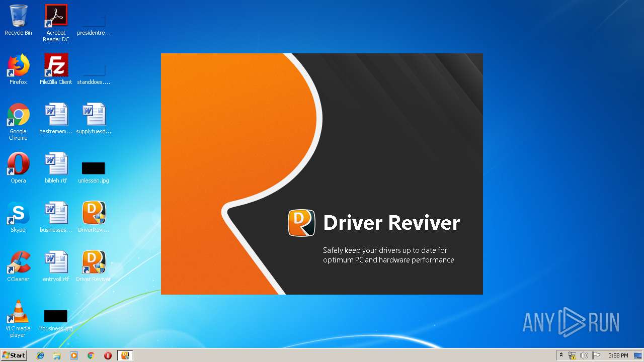Image resolution: width=644 pixels, height=362 pixels.
Task: Open the DriverRevi... installer icon
Action: coord(94,217)
